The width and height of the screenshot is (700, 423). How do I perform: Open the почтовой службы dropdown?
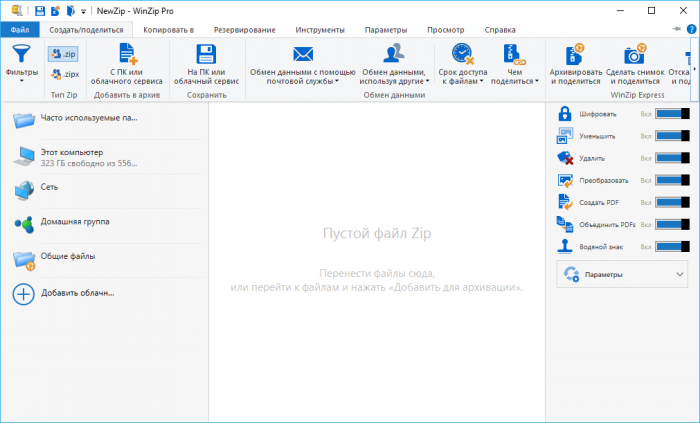click(337, 81)
